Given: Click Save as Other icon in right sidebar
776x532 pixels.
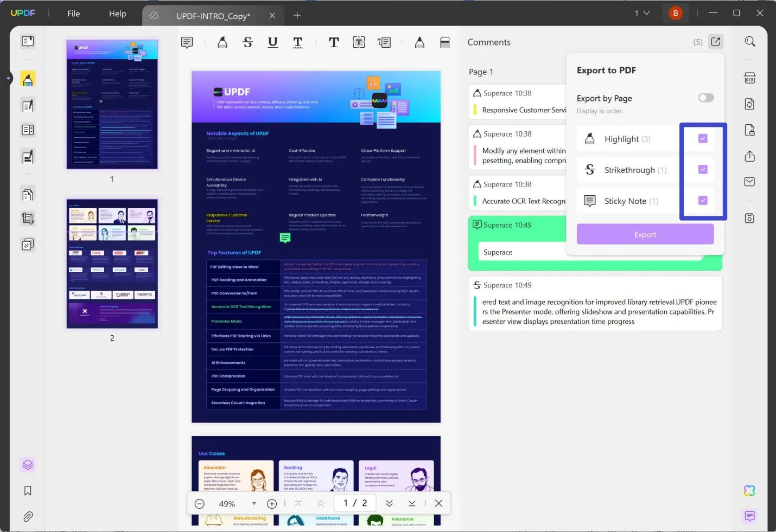Looking at the screenshot, I should [x=749, y=218].
